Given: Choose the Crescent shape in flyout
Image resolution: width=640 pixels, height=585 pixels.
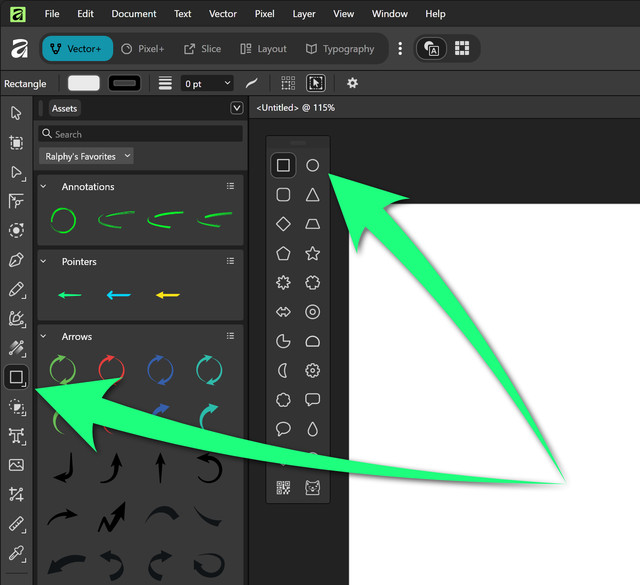Looking at the screenshot, I should [282, 371].
